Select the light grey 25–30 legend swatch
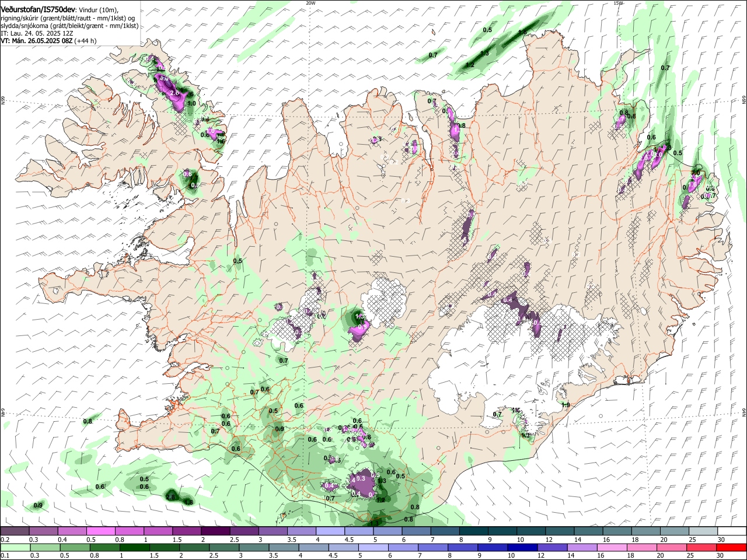 [x=704, y=531]
